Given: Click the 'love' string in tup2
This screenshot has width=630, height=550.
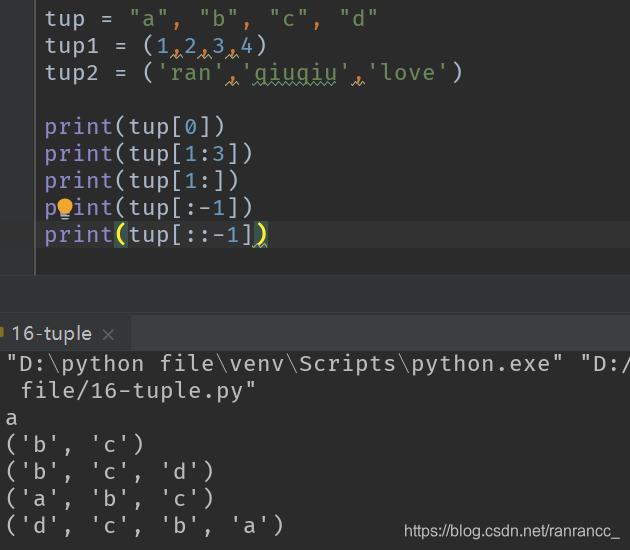Looking at the screenshot, I should (x=407, y=73).
